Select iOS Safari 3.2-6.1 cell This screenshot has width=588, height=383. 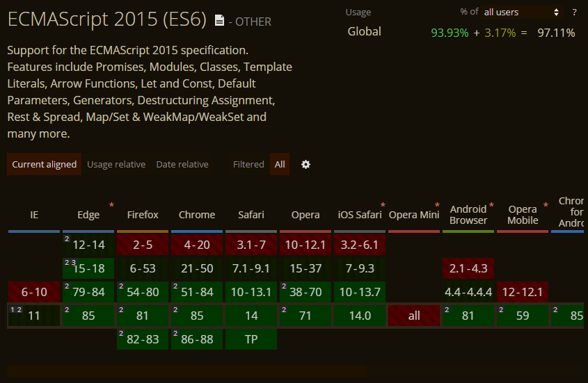[360, 245]
